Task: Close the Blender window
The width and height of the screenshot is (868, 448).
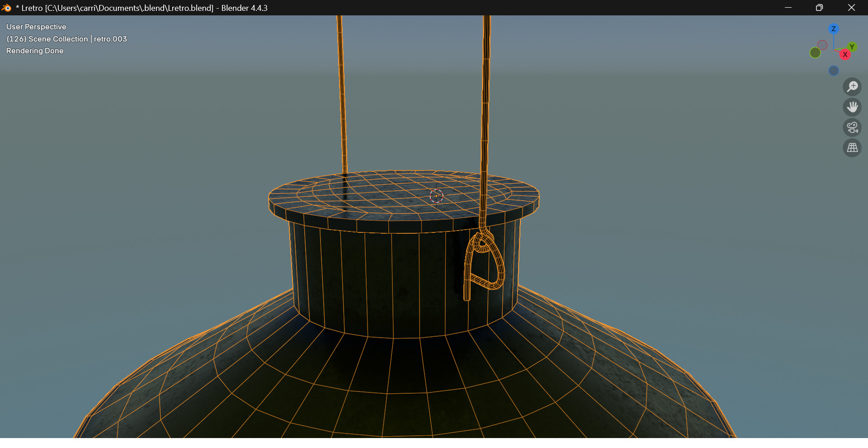Action: pos(851,8)
